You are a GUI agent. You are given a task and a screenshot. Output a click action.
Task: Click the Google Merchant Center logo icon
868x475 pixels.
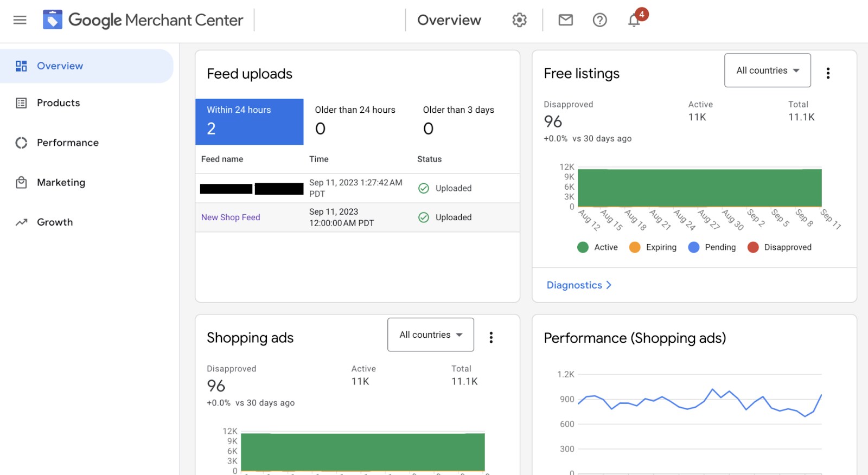(53, 20)
